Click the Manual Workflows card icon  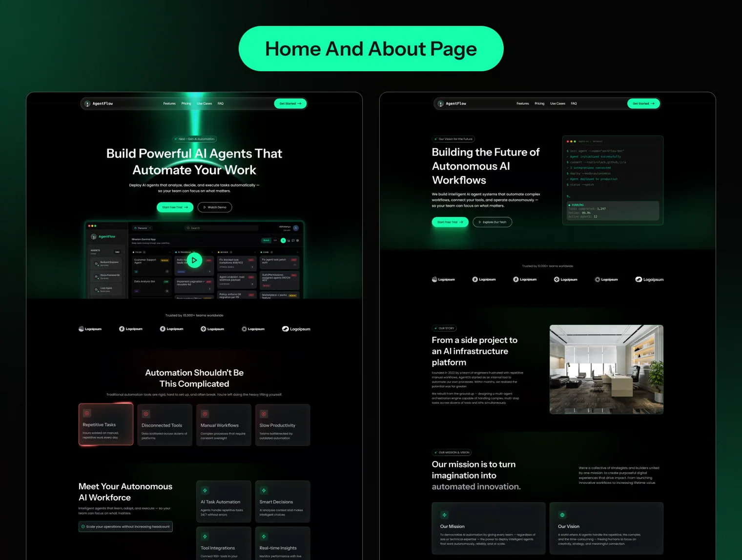205,414
